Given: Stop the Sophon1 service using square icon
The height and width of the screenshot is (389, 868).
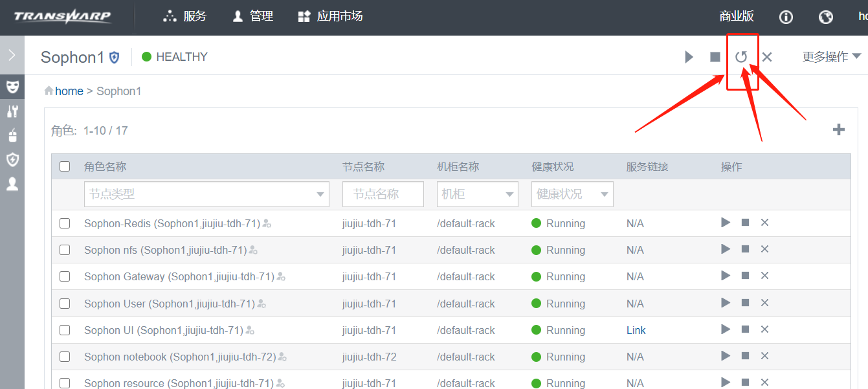Looking at the screenshot, I should click(715, 57).
